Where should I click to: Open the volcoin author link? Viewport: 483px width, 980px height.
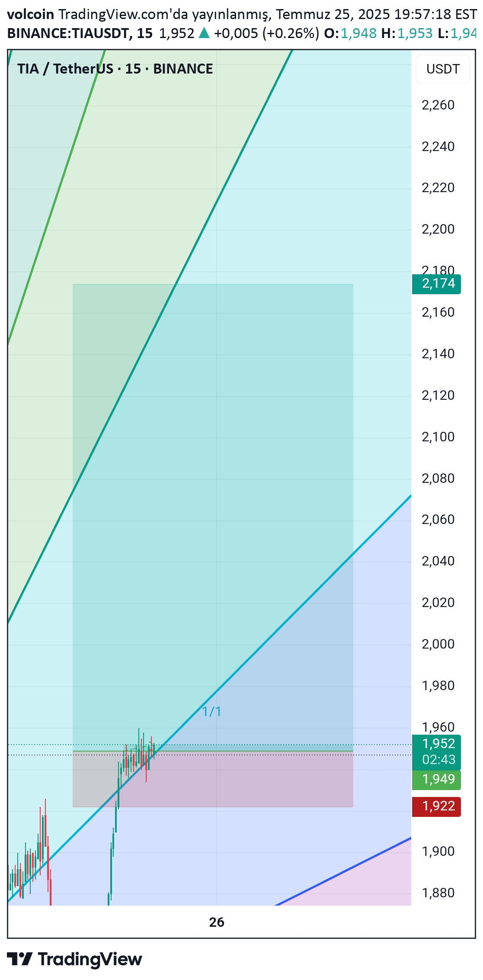tap(31, 14)
